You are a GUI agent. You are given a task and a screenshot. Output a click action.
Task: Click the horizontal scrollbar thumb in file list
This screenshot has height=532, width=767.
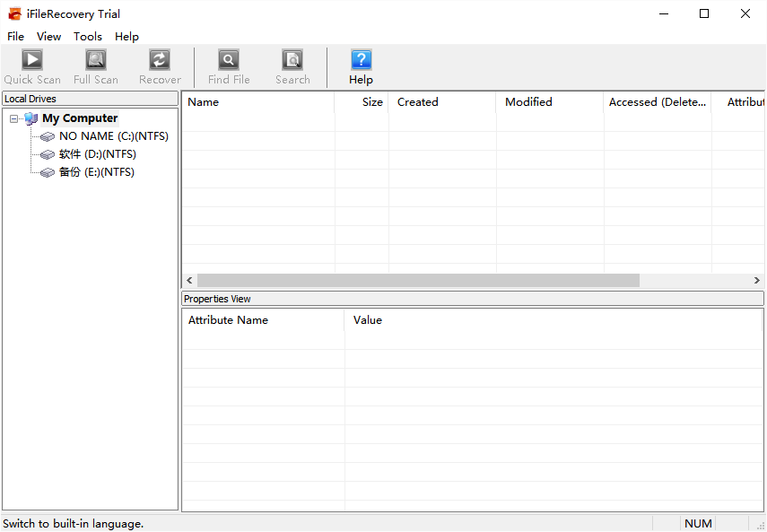click(x=418, y=281)
